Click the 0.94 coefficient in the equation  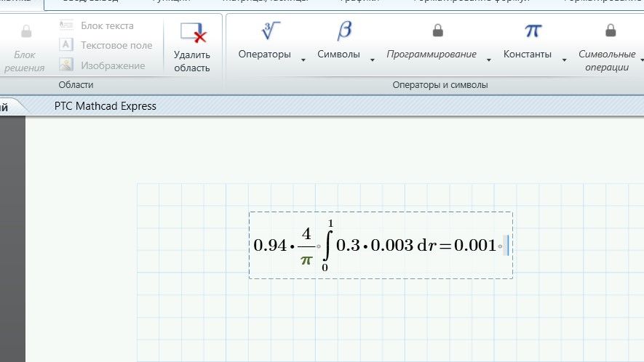tap(269, 245)
